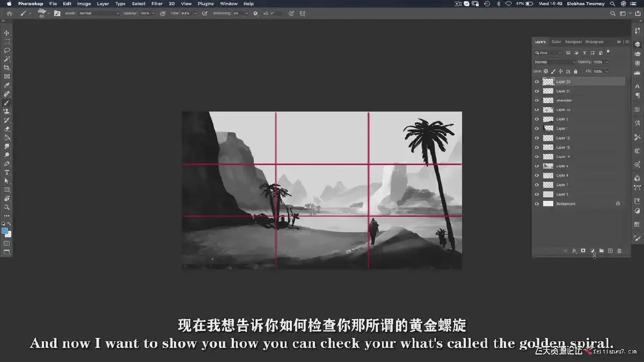The width and height of the screenshot is (644, 362).
Task: Switch to the Histogram tab
Action: (595, 42)
